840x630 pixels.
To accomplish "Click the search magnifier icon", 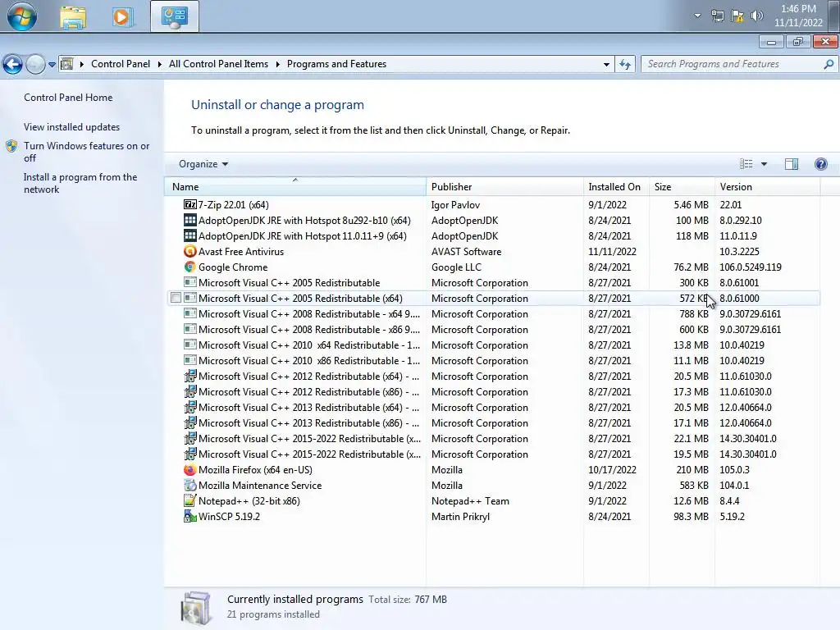I will pyautogui.click(x=829, y=64).
